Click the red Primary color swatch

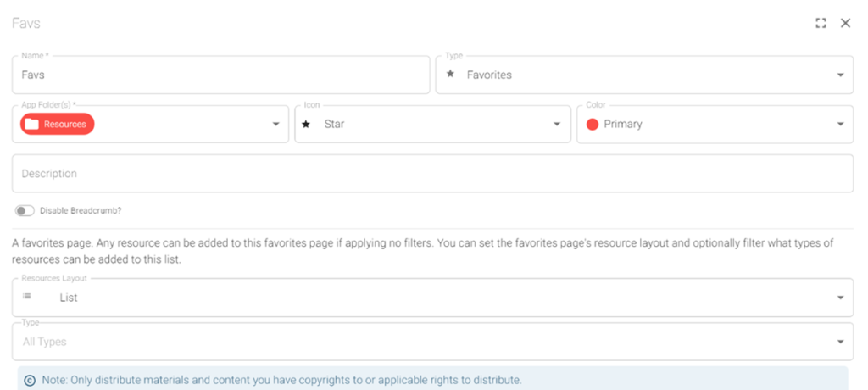tap(593, 124)
